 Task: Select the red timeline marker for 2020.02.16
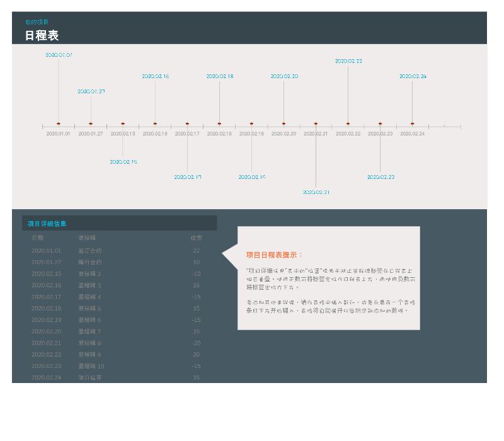click(155, 123)
